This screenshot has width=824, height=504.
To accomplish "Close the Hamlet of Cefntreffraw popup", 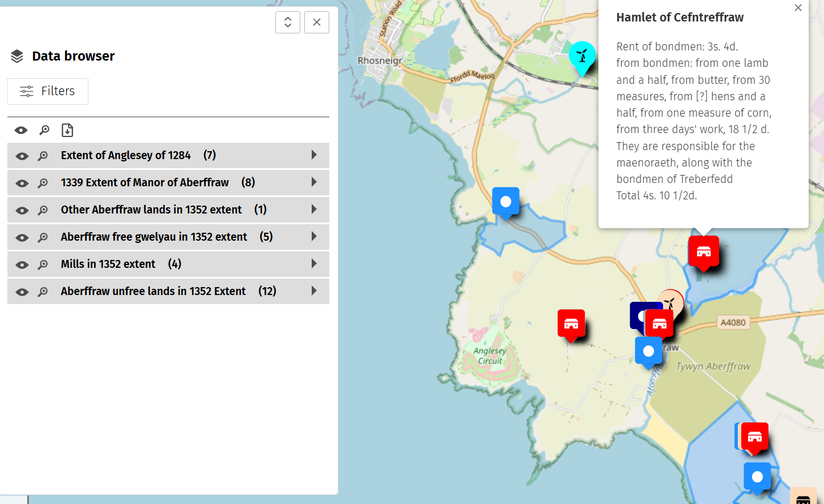I will [x=798, y=8].
